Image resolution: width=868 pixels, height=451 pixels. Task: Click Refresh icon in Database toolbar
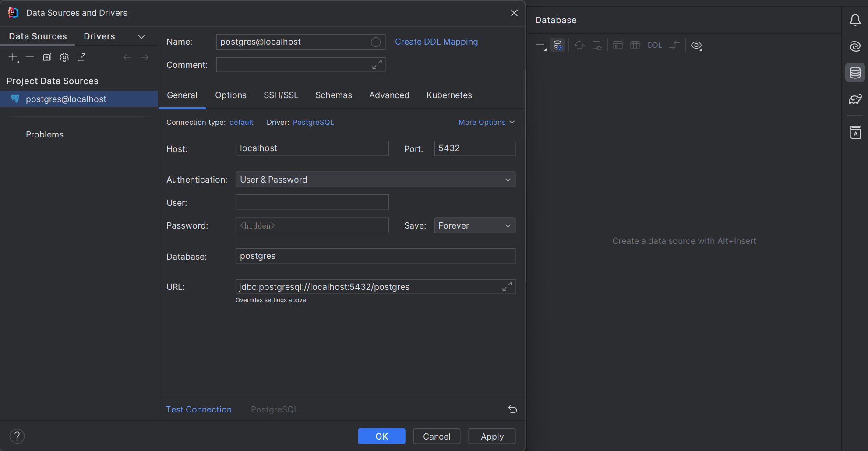[579, 45]
